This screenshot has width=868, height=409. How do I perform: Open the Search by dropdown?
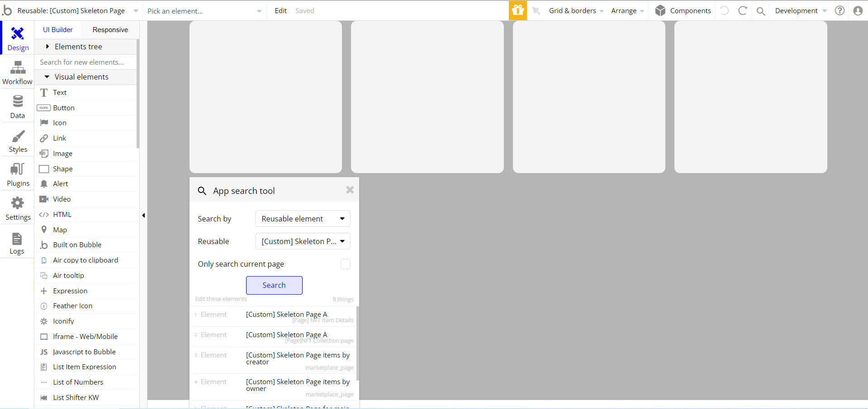pyautogui.click(x=303, y=219)
